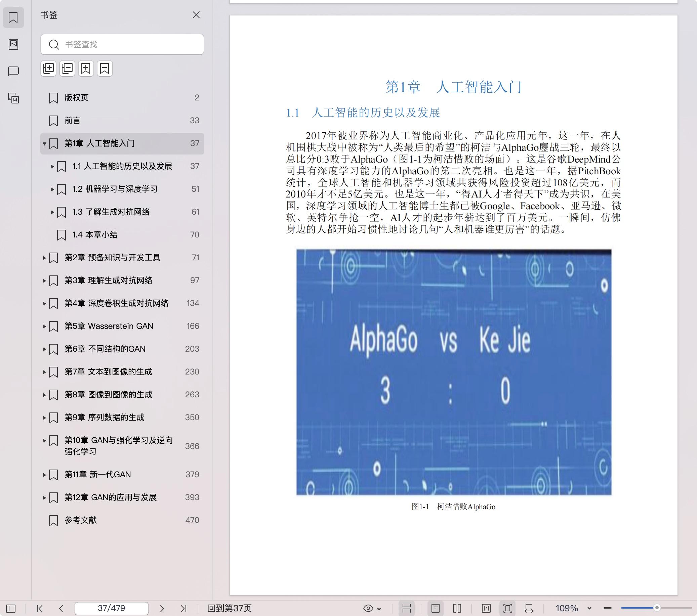
Task: Click the zoom out minus button
Action: (607, 608)
